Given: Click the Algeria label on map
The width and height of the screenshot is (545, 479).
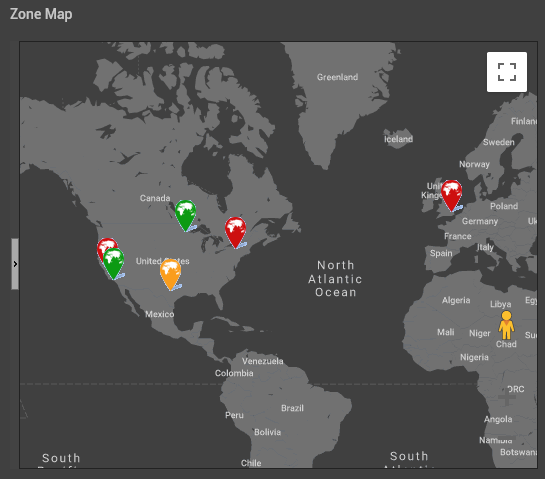Looking at the screenshot, I should coord(456,300).
